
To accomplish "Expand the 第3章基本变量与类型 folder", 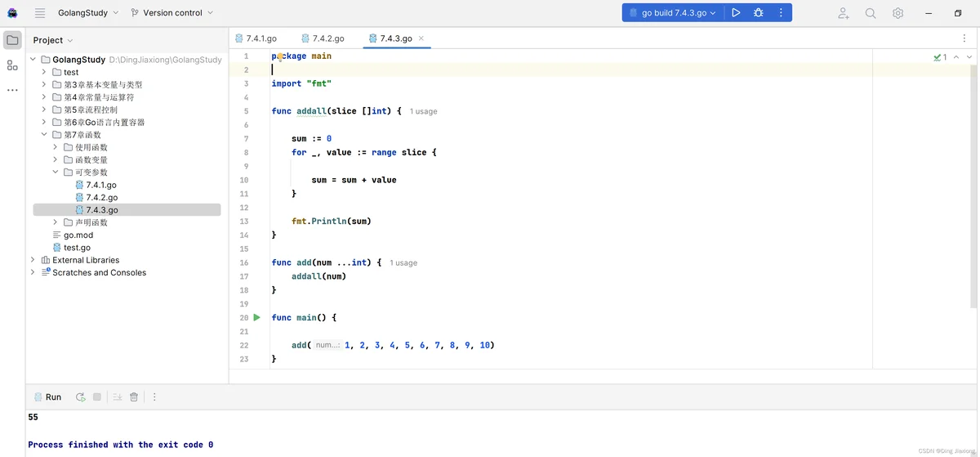I will tap(45, 85).
